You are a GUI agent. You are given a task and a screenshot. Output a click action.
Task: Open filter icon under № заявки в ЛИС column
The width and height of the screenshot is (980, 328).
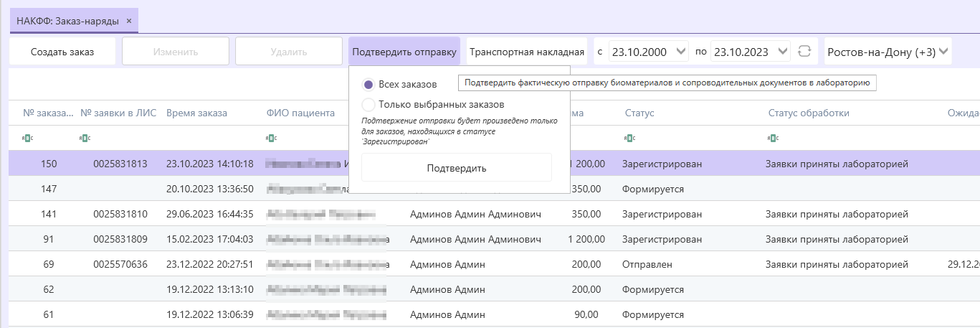85,138
